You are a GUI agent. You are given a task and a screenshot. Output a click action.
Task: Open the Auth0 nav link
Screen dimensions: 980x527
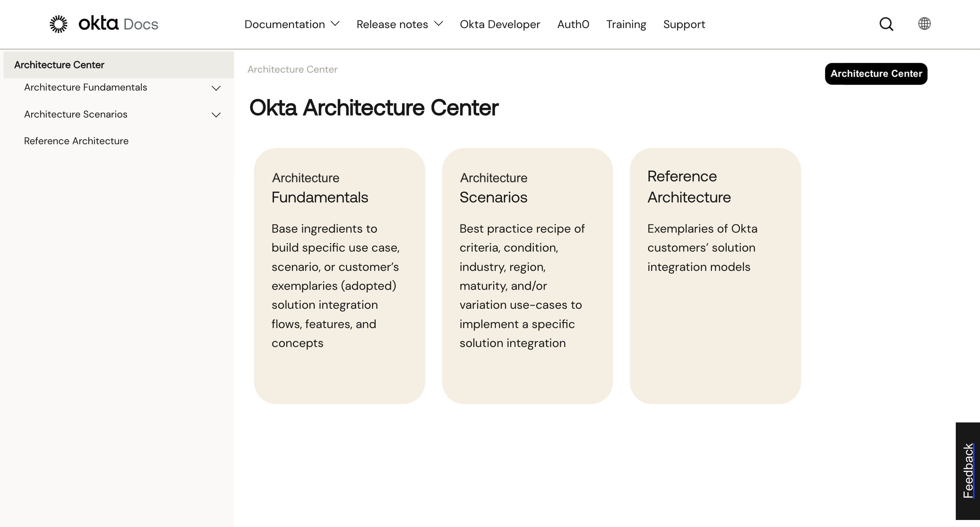point(573,24)
